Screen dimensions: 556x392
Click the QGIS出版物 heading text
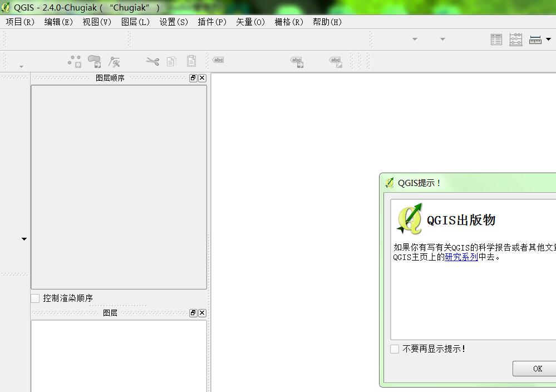click(461, 220)
